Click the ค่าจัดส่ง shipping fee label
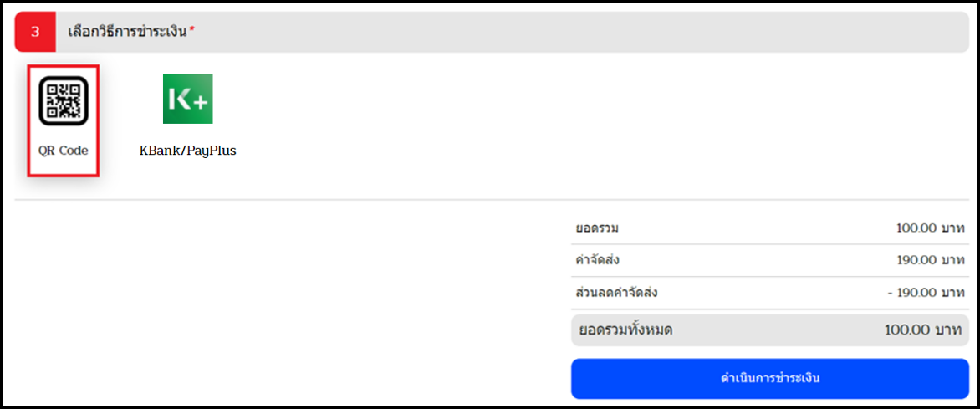The width and height of the screenshot is (980, 409). (x=598, y=260)
